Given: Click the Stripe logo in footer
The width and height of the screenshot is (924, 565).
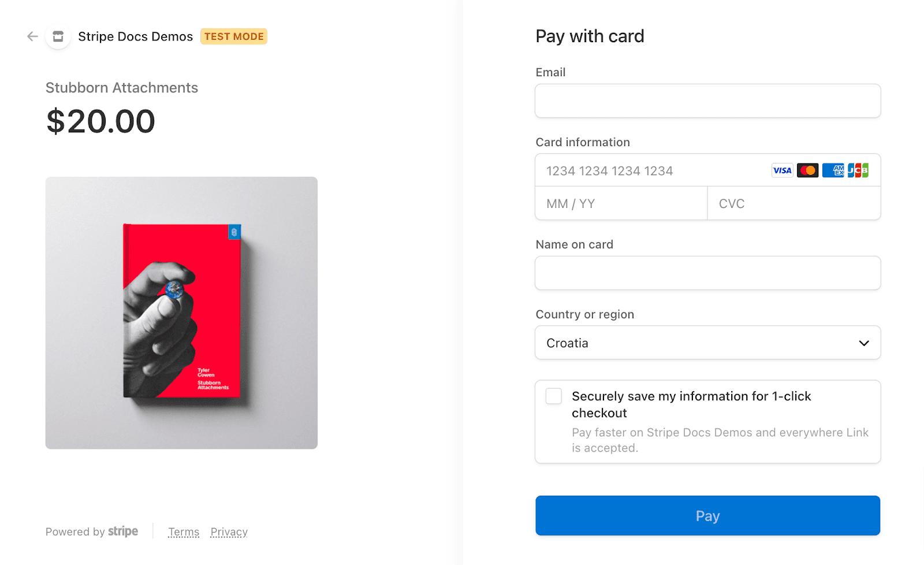Looking at the screenshot, I should coord(123,531).
